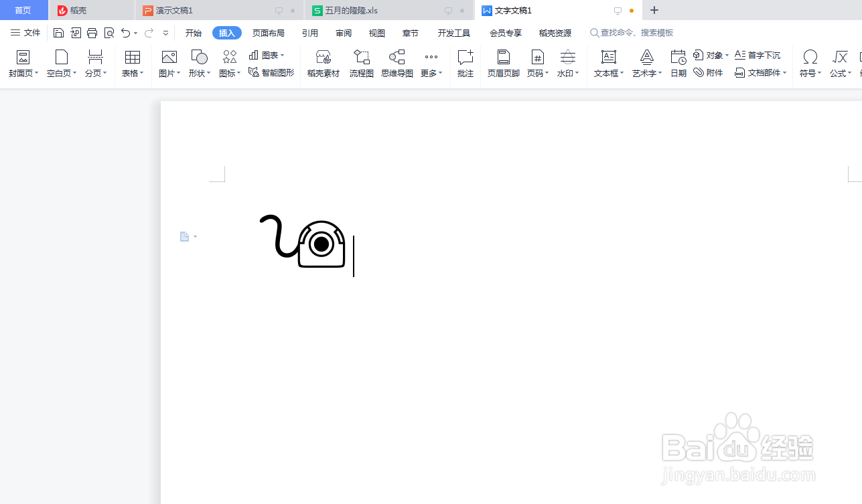862x504 pixels.
Task: Create a 思维导图 mind map
Action: coord(397,64)
